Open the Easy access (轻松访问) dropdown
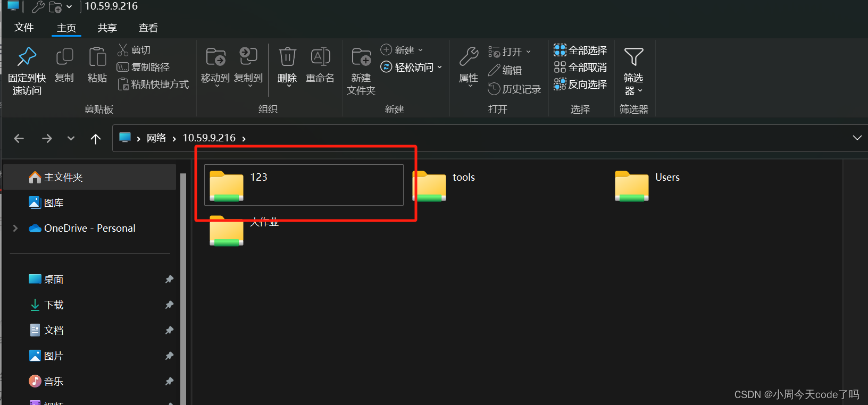 click(x=412, y=67)
